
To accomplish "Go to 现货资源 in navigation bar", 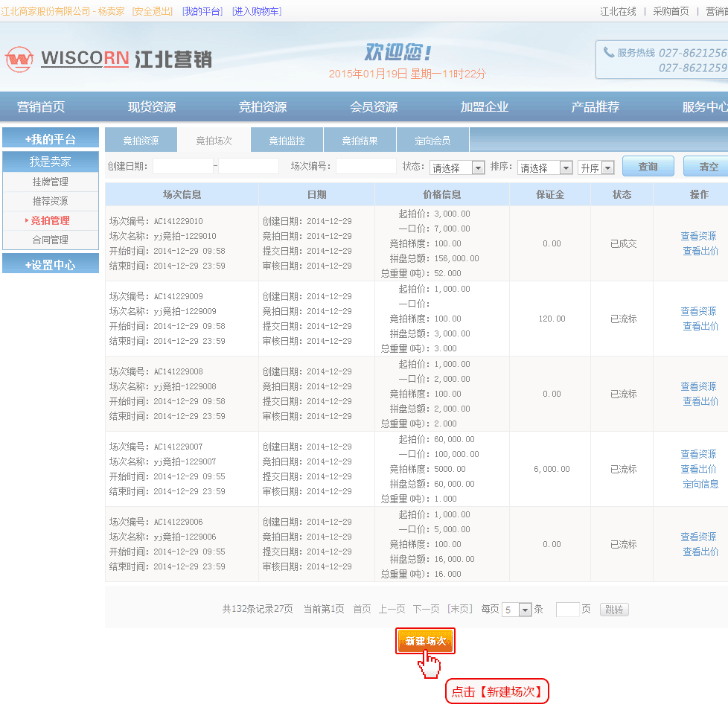I will [x=152, y=106].
